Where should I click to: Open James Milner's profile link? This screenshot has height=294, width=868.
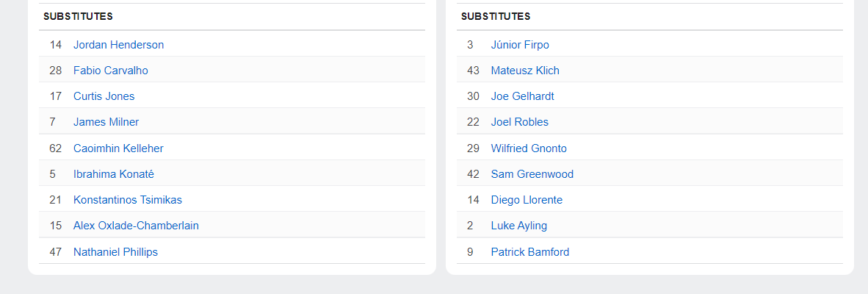click(x=106, y=122)
